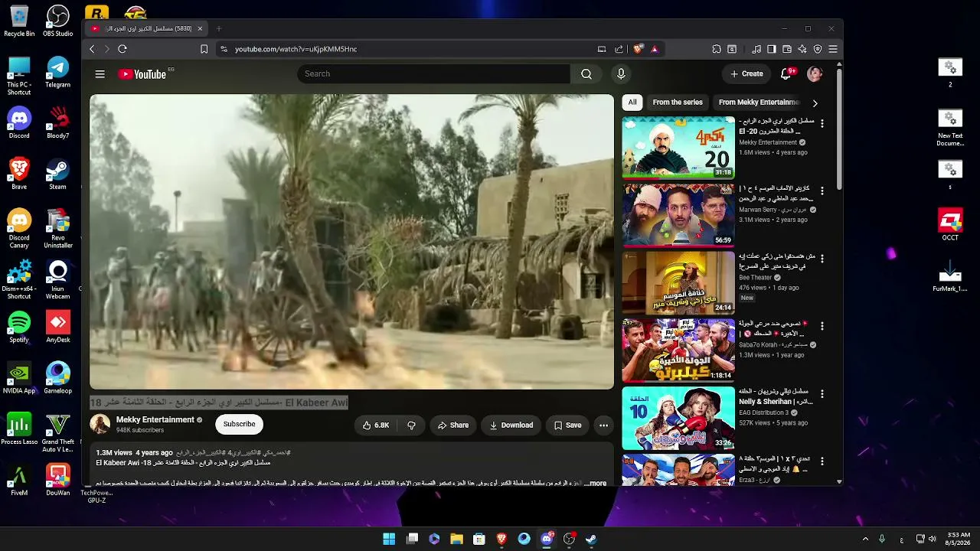Go back to the previous page in Brave
980x551 pixels.
click(92, 49)
